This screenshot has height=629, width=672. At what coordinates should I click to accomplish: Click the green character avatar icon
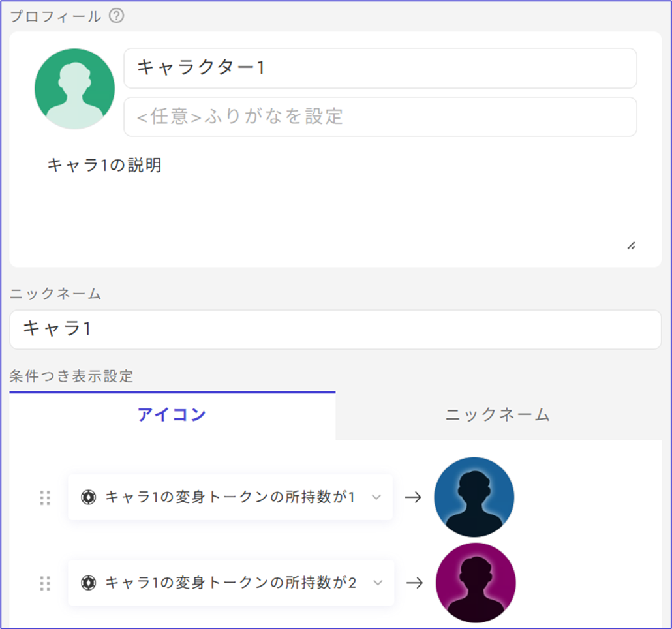(74, 89)
